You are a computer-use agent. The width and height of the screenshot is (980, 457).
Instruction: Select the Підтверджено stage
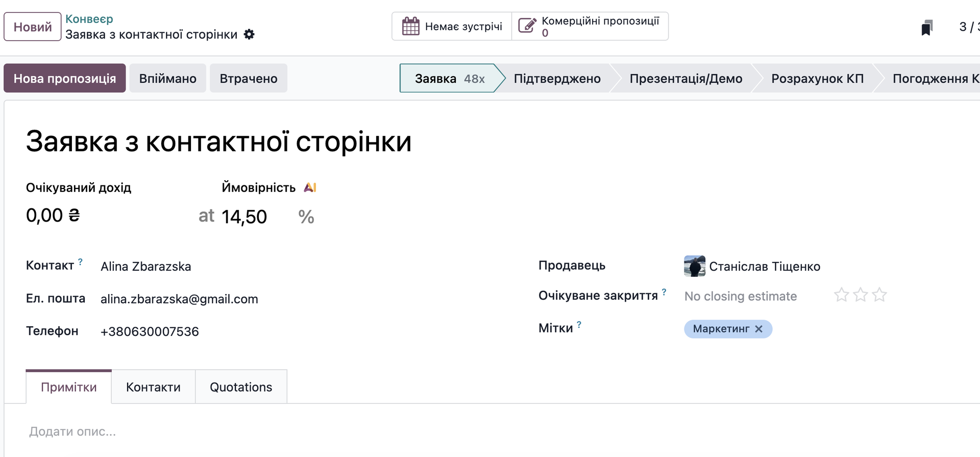tap(557, 78)
